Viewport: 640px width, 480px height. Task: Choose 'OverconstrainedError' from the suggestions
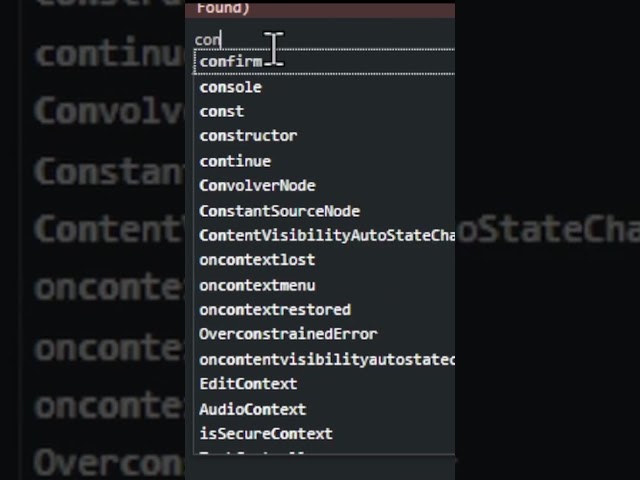pos(288,334)
